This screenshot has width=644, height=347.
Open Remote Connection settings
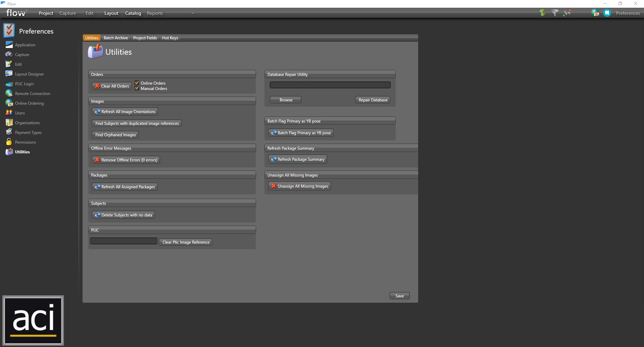(33, 94)
